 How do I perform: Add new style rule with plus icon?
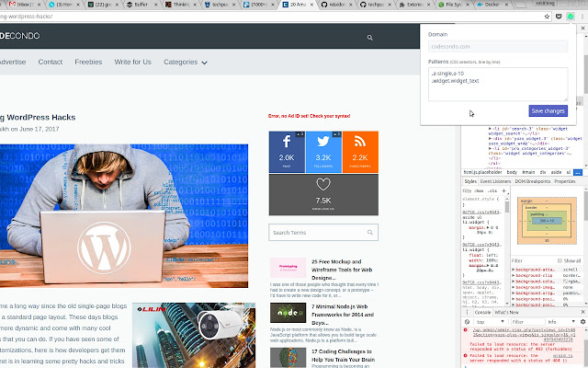(504, 190)
